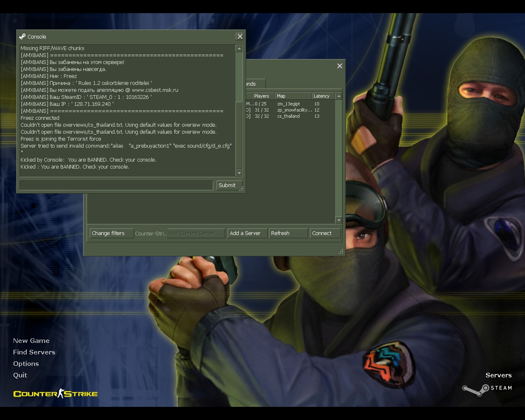Click the Console scroll down arrow
This screenshot has height=420, width=525.
click(239, 173)
